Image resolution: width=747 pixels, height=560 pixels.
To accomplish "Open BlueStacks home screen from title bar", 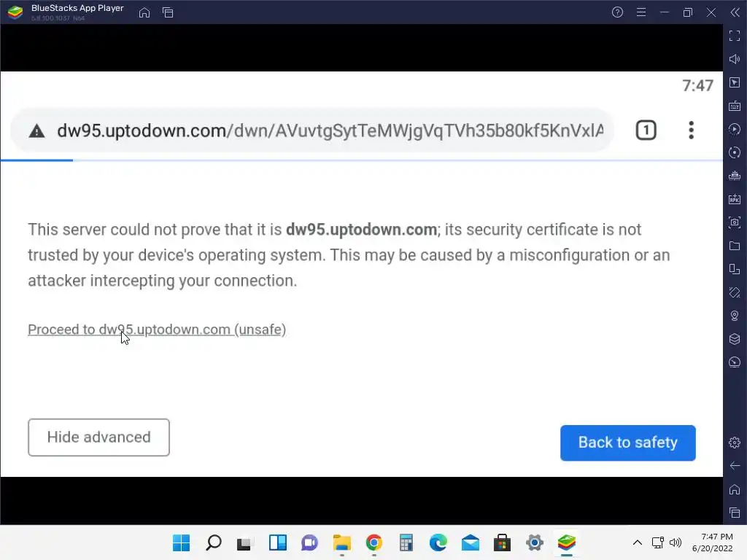I will point(144,12).
